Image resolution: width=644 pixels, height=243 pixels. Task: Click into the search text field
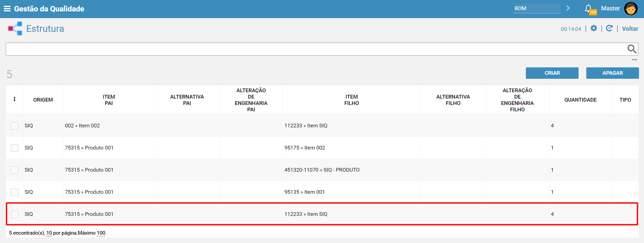[315, 49]
